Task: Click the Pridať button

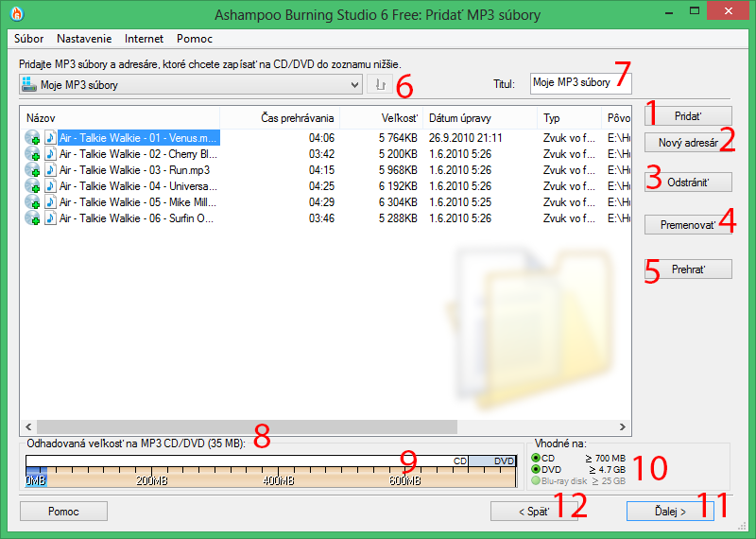Action: click(x=688, y=116)
